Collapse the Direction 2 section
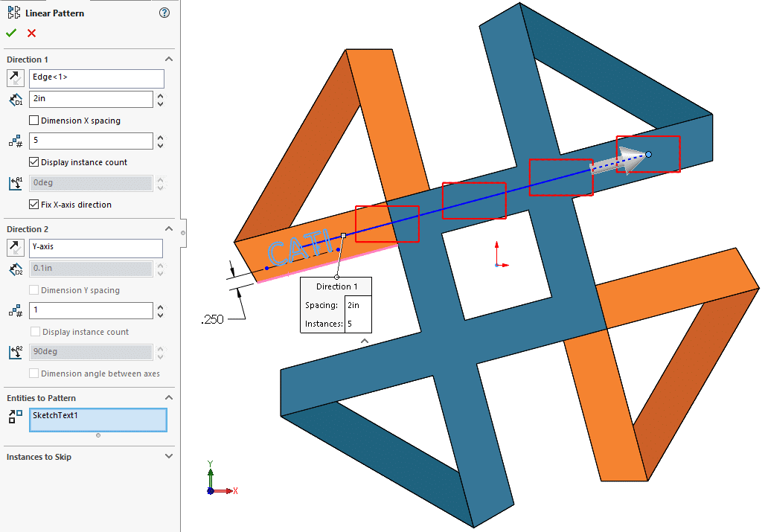The height and width of the screenshot is (532, 768). [x=169, y=228]
